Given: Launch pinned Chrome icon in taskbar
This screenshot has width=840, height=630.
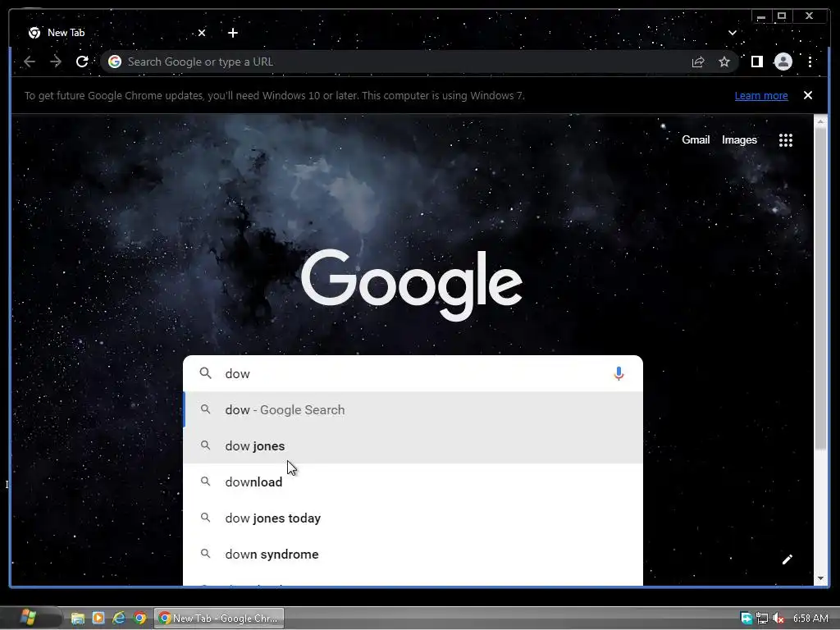Looking at the screenshot, I should pyautogui.click(x=139, y=619).
